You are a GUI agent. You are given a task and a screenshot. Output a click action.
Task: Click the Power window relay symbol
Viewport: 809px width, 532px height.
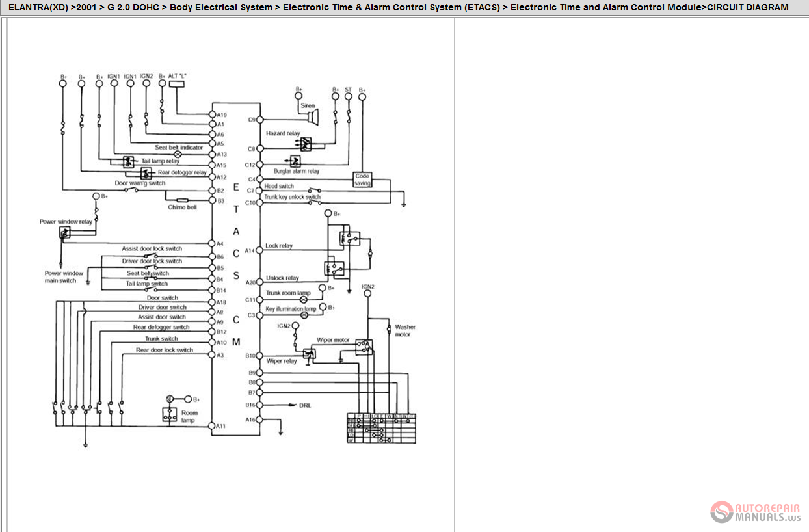coord(65,232)
